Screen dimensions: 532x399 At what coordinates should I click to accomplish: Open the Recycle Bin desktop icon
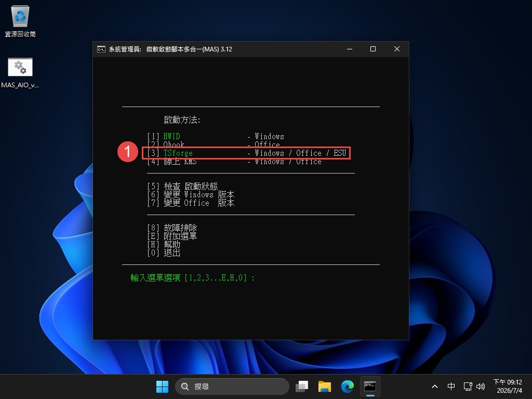coord(20,21)
